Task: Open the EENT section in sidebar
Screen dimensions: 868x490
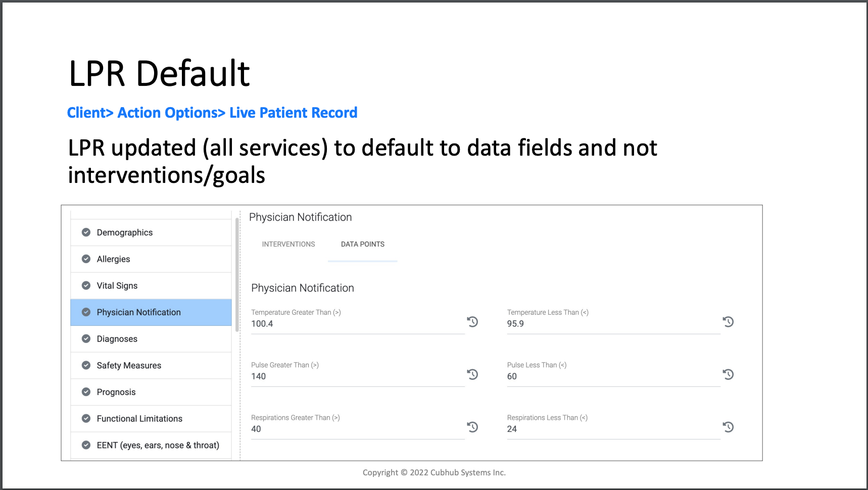Action: (151, 445)
